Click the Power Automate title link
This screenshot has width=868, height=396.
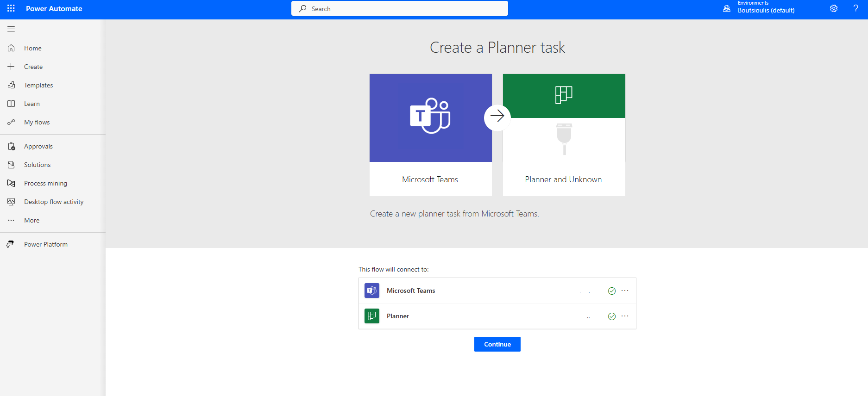coord(54,8)
